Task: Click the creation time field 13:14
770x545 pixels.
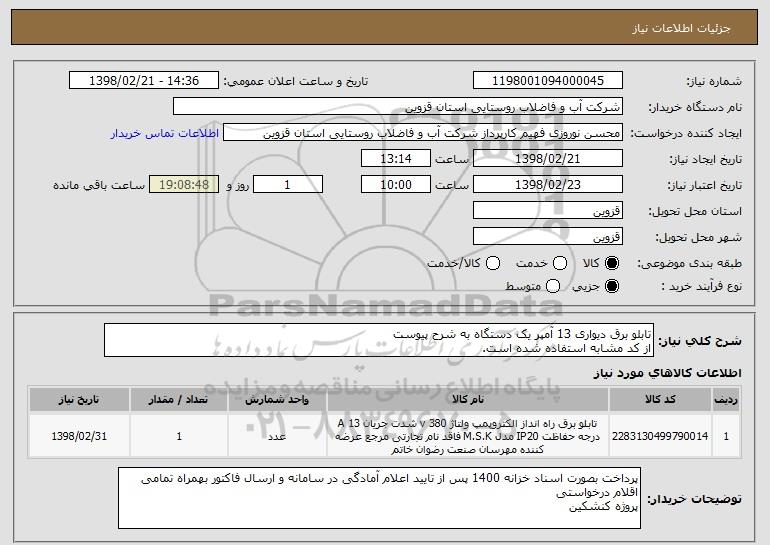Action: pyautogui.click(x=396, y=159)
